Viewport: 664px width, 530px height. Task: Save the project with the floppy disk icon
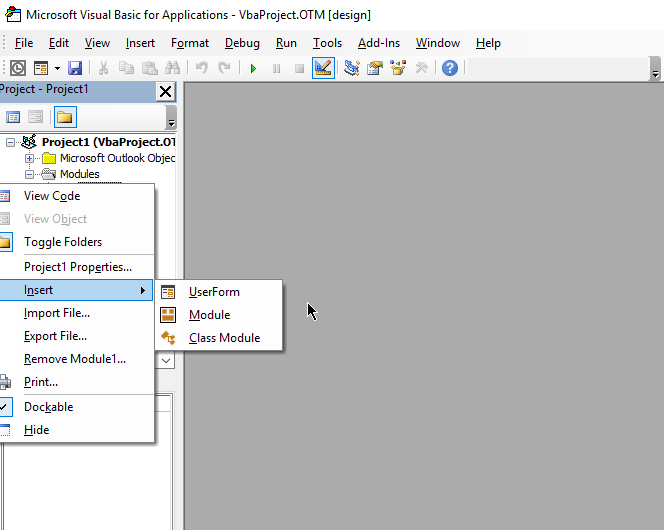coord(75,68)
